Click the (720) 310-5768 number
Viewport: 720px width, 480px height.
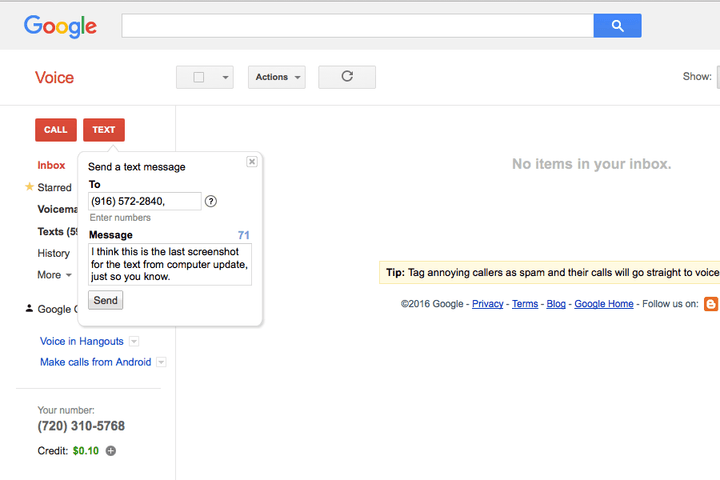tap(81, 426)
